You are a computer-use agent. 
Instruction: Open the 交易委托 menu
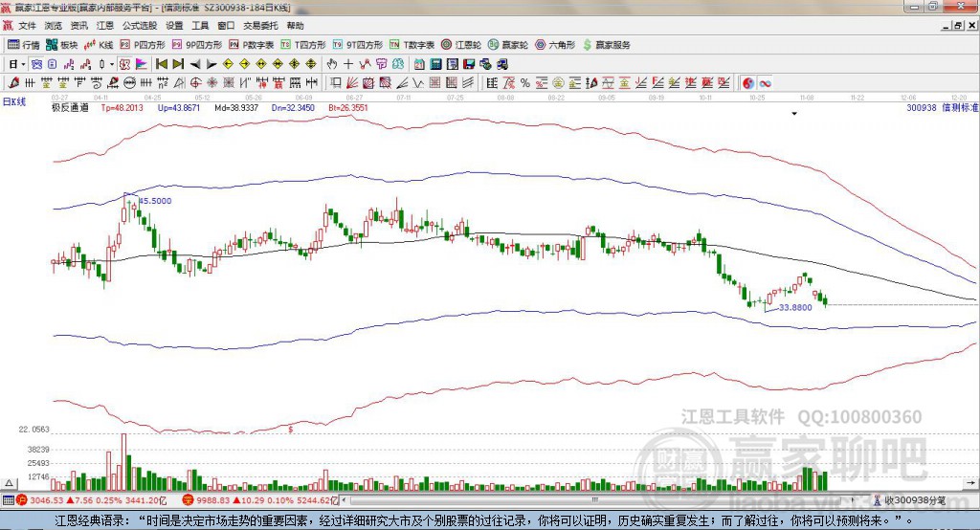point(260,26)
